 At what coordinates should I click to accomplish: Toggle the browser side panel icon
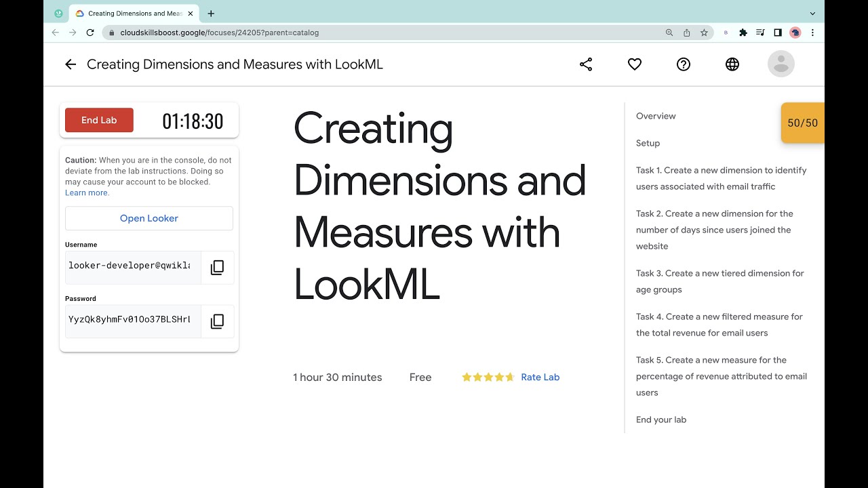click(x=778, y=33)
